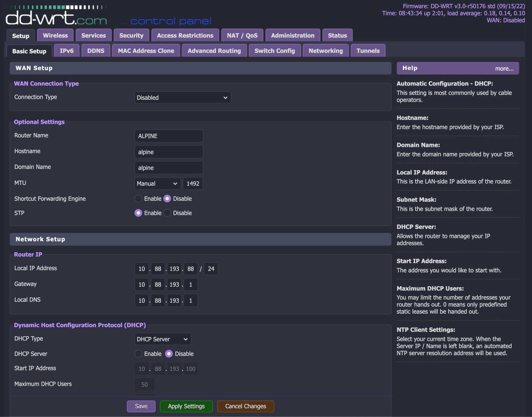Open the Advanced Routing tab

tap(214, 51)
